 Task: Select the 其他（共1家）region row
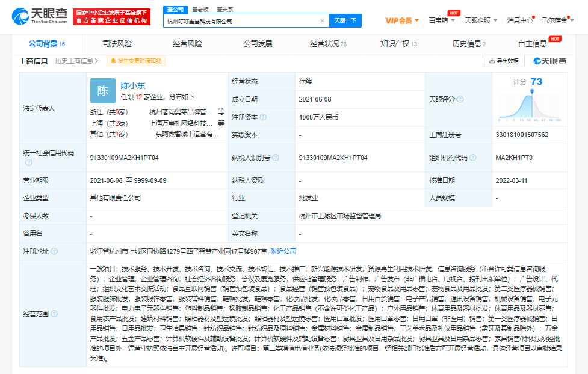(x=109, y=134)
